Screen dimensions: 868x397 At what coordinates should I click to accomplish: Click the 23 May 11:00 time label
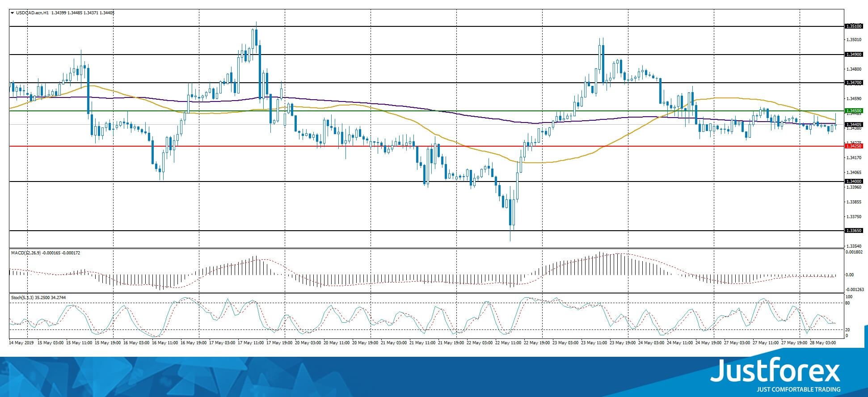click(x=594, y=343)
